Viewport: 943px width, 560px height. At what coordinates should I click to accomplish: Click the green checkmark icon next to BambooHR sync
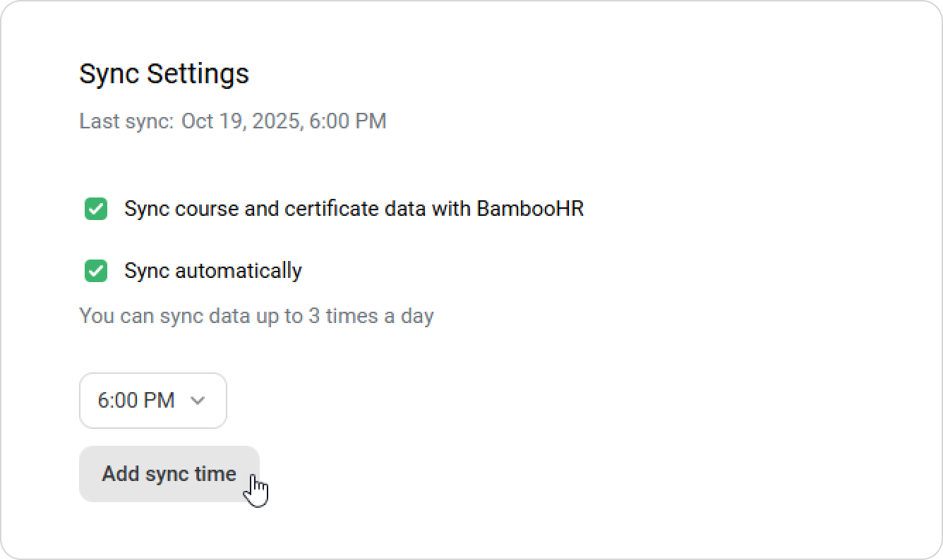point(96,209)
